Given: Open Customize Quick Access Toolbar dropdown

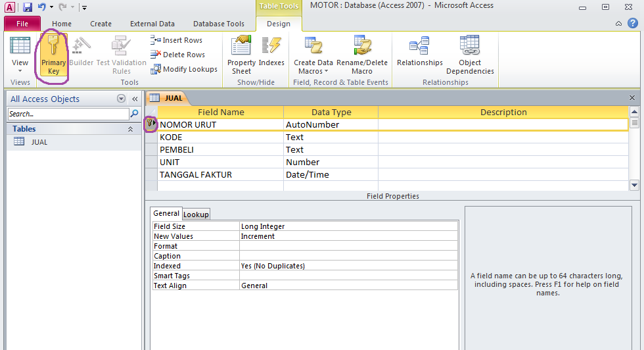Looking at the screenshot, I should pyautogui.click(x=84, y=7).
